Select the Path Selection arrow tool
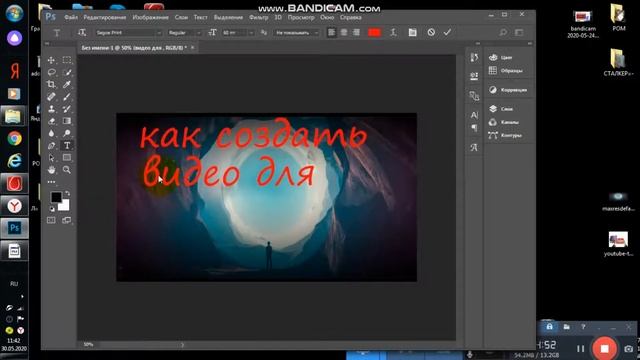Viewport: 640px width, 360px height. click(x=51, y=158)
